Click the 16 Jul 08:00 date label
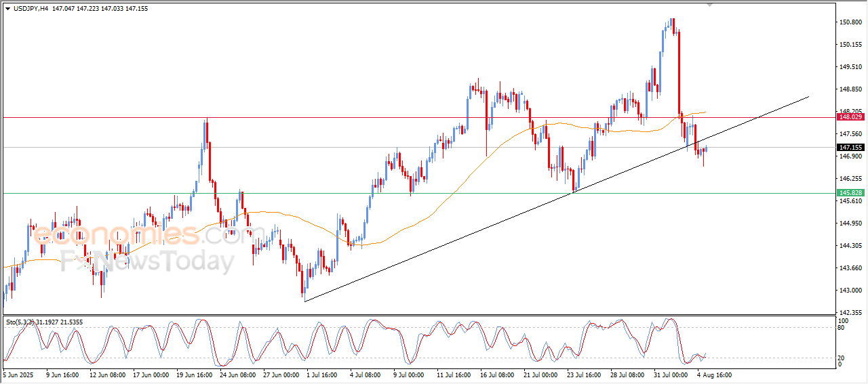The width and height of the screenshot is (868, 384). point(498,375)
